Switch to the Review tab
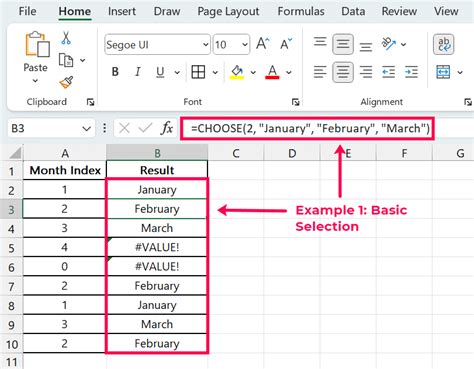The width and height of the screenshot is (474, 369). (x=399, y=11)
